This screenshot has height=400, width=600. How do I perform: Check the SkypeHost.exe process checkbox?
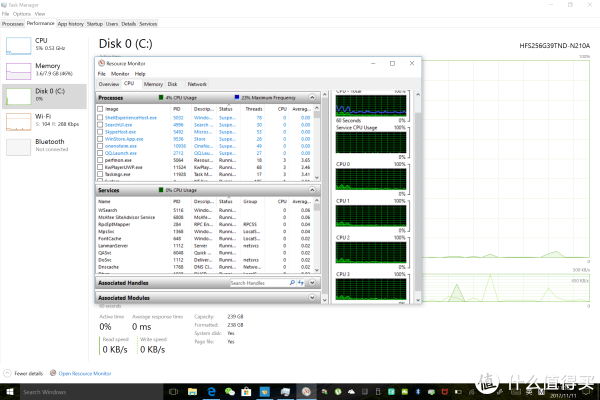(100, 132)
